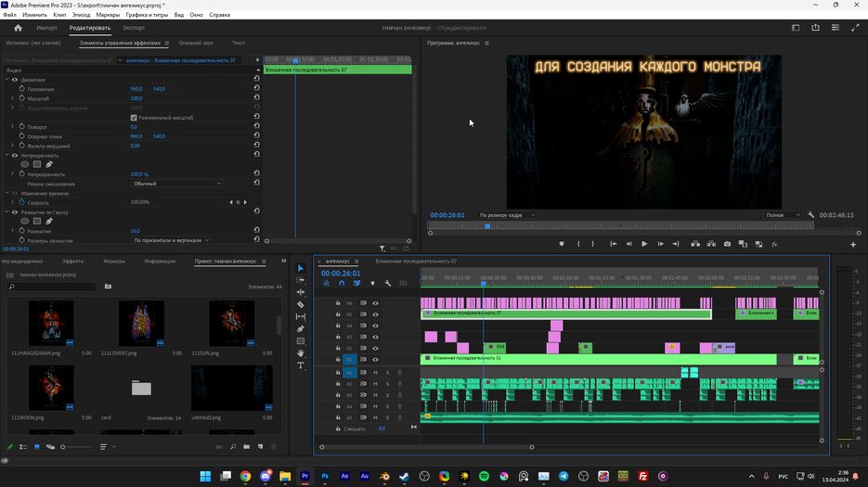Toggle snap magnet in timeline
This screenshot has width=868, height=487.
(342, 283)
